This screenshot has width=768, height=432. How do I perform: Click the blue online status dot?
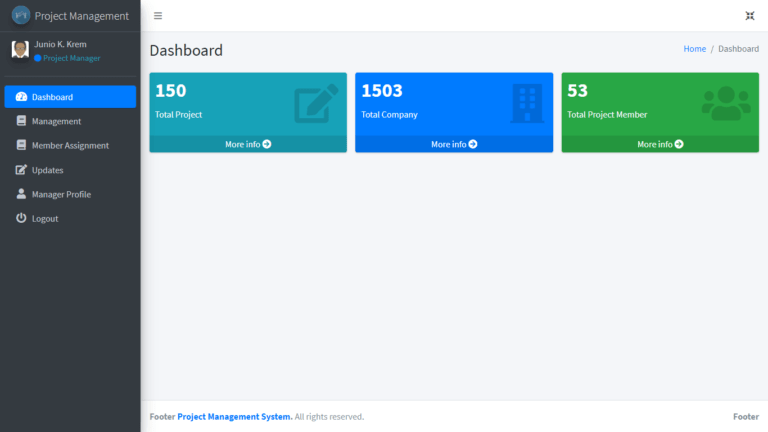click(38, 58)
